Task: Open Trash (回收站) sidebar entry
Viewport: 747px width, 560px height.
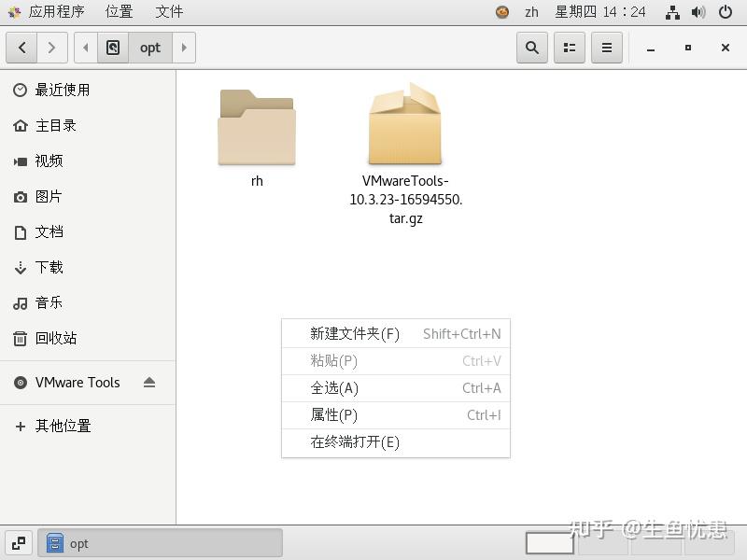Action: tap(88, 339)
